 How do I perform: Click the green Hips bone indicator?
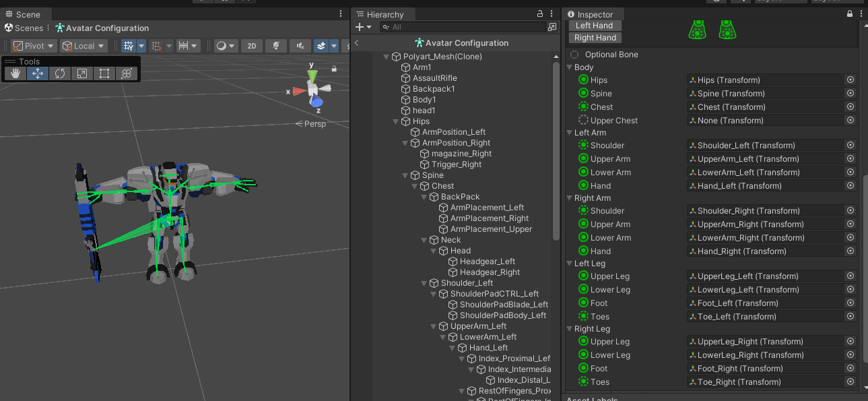(584, 80)
